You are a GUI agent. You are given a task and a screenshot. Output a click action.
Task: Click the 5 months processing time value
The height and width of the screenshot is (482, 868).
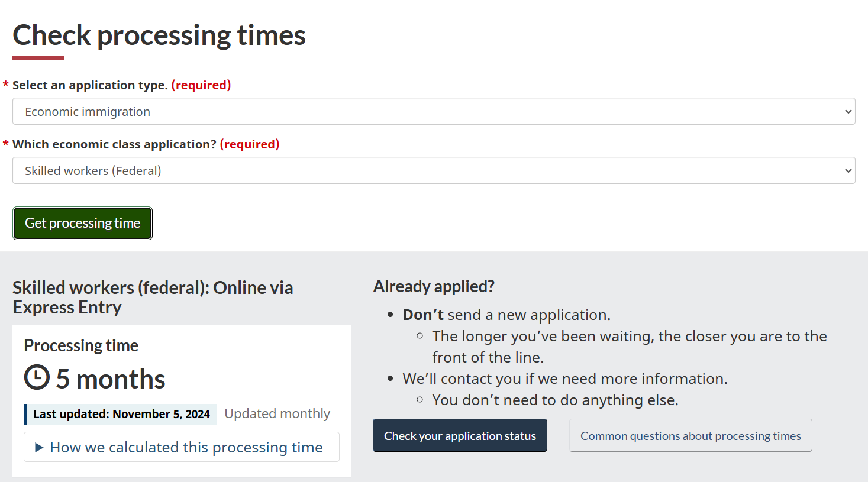[x=111, y=379]
